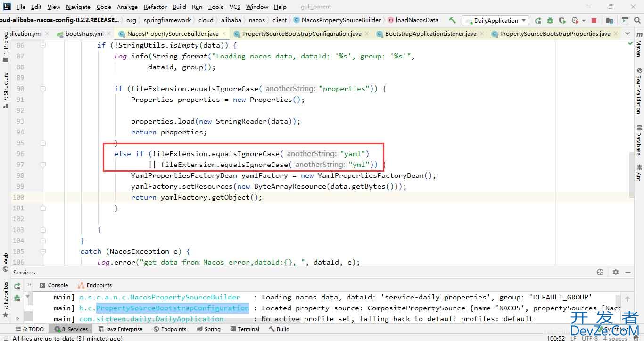This screenshot has width=644, height=341.
Task: Open the Terminal tool window tab
Action: coord(244,329)
